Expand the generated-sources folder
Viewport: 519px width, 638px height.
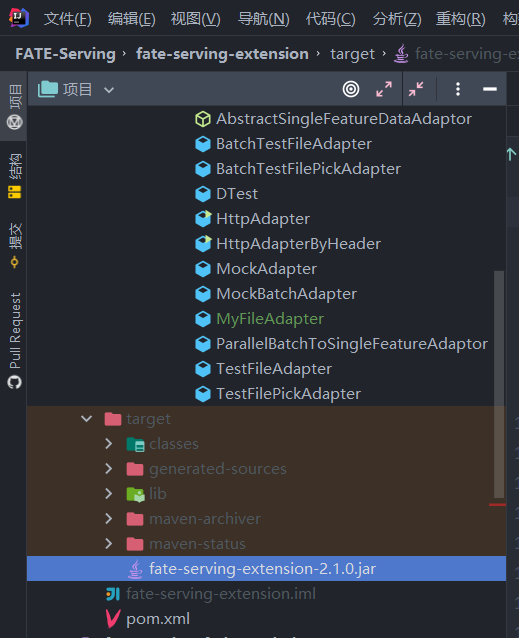[x=109, y=469]
